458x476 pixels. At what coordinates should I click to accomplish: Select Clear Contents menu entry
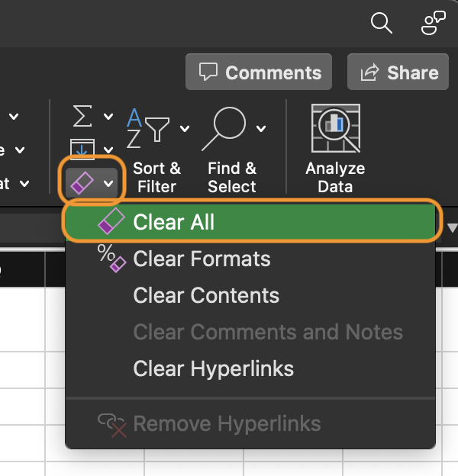click(x=206, y=295)
